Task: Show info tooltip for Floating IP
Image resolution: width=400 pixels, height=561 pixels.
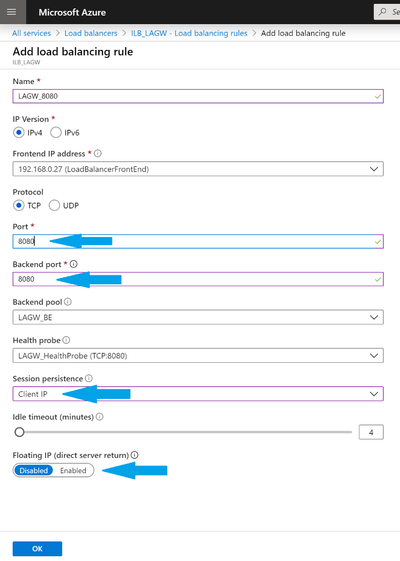Action: (x=135, y=455)
